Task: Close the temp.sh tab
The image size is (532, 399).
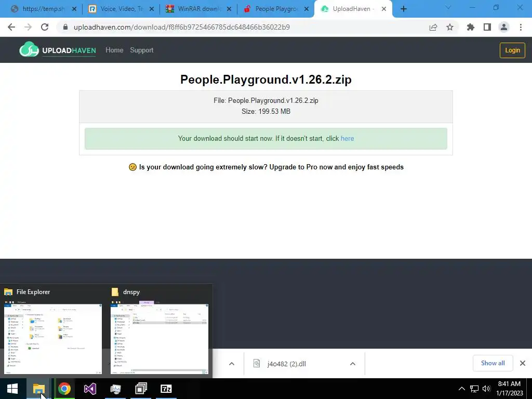Action: click(74, 9)
